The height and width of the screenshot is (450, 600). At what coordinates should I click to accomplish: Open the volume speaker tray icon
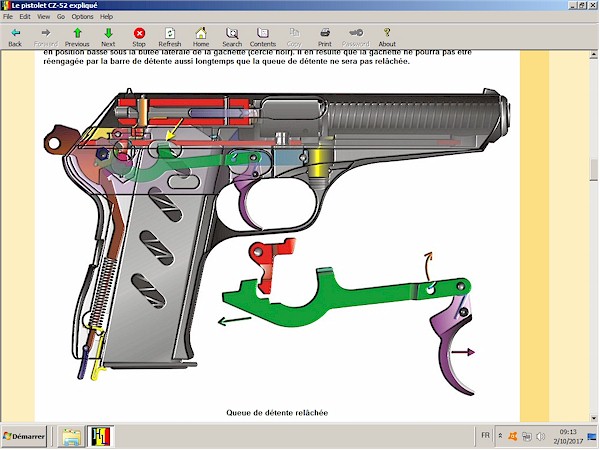[541, 436]
